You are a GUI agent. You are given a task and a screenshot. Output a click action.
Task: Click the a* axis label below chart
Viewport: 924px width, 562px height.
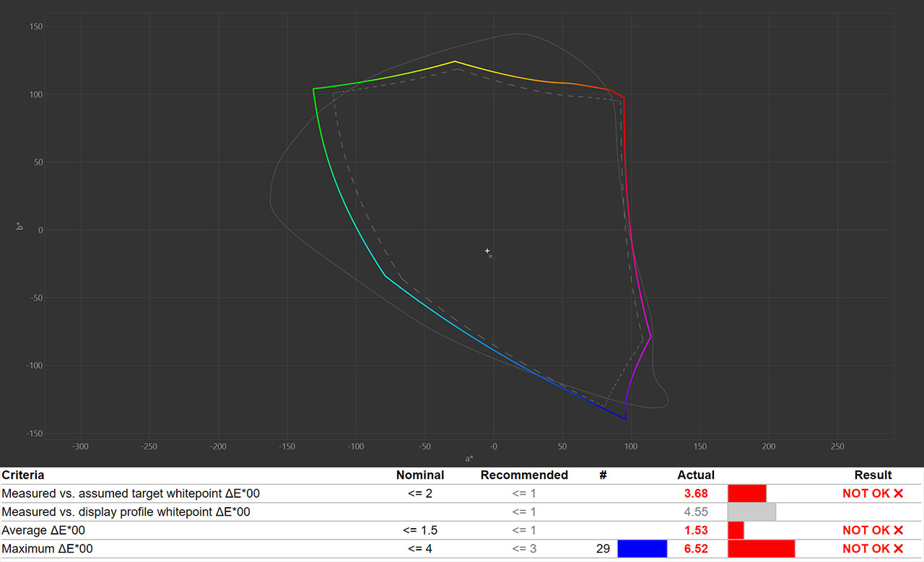coord(469,459)
